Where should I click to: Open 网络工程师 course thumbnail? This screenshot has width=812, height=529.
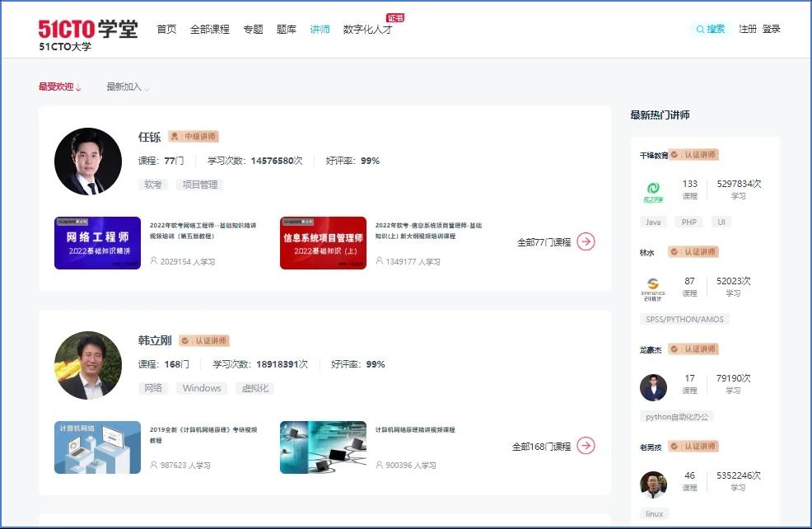pos(97,243)
